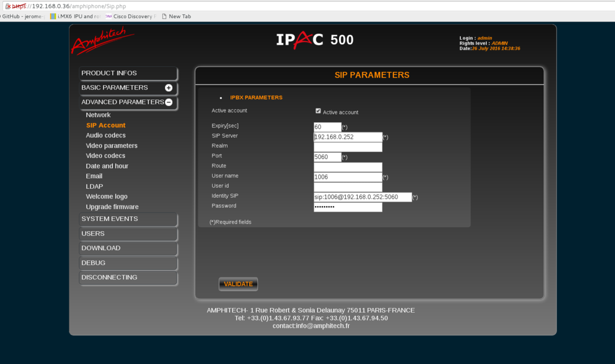
Task: Open the Audio codecs page
Action: 105,135
